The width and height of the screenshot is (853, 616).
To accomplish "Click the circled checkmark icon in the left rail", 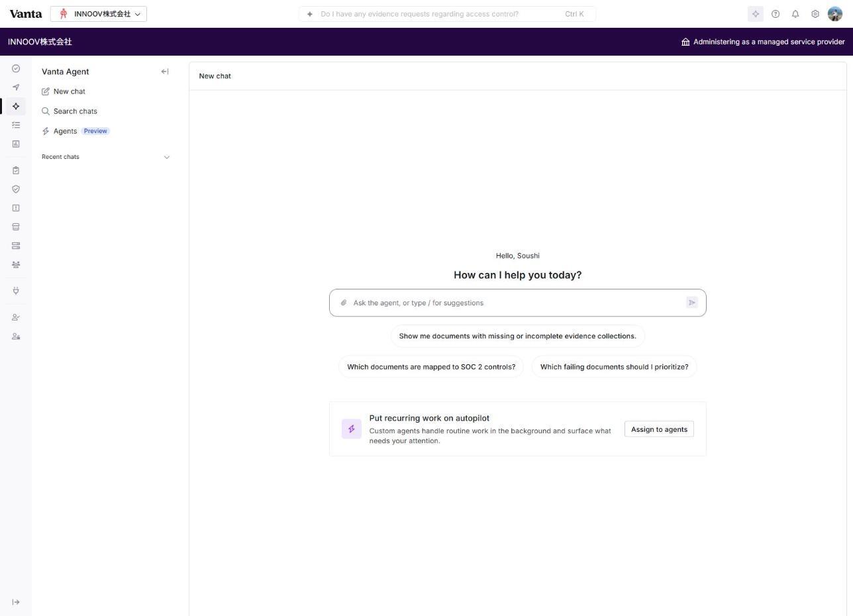I will (16, 69).
